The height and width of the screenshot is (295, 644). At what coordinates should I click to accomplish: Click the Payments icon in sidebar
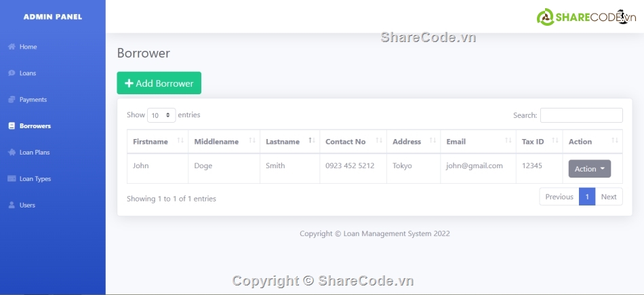click(x=12, y=100)
